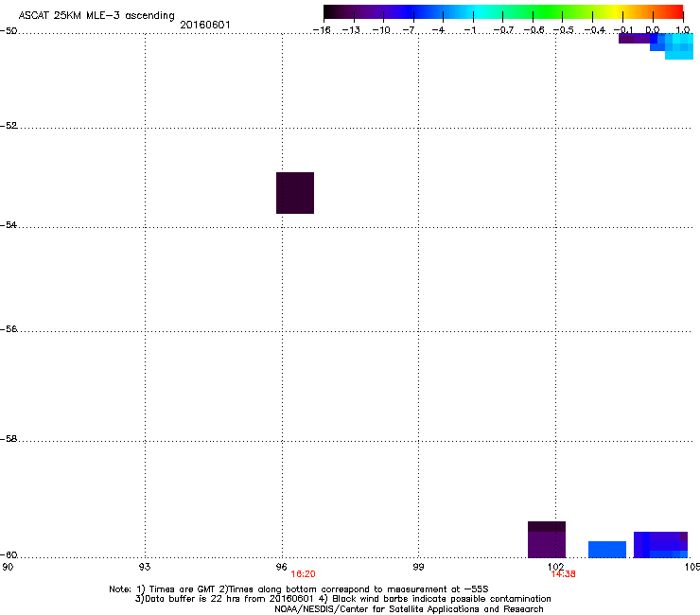This screenshot has width=700, height=615.
Task: Click the color bar's black end
Action: tap(330, 11)
